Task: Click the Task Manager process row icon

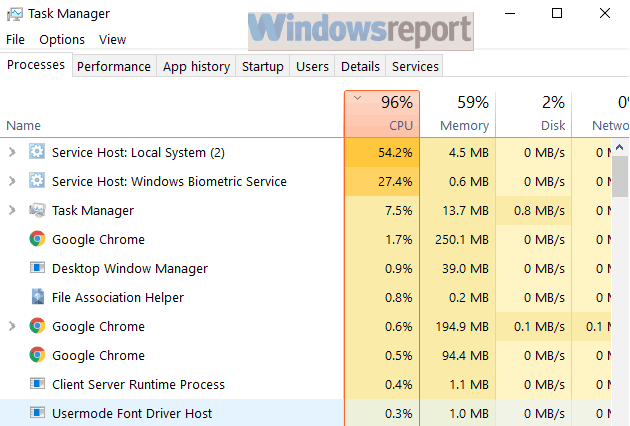Action: pyautogui.click(x=37, y=210)
